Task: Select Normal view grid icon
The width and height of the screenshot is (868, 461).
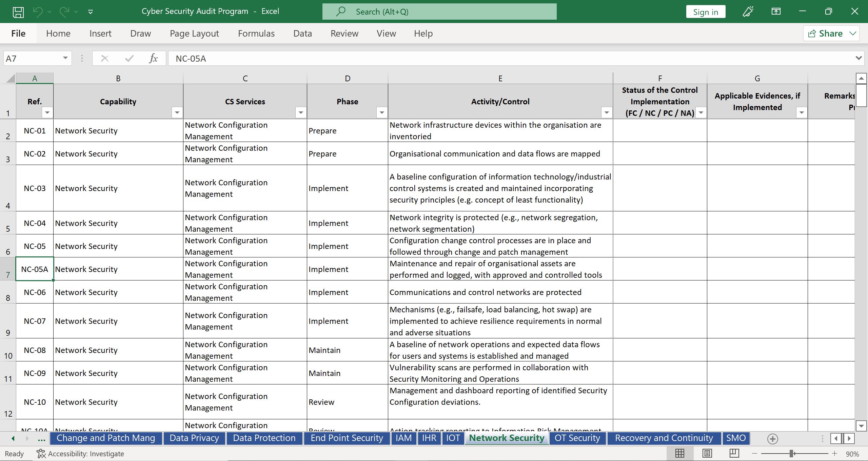Action: [x=679, y=454]
